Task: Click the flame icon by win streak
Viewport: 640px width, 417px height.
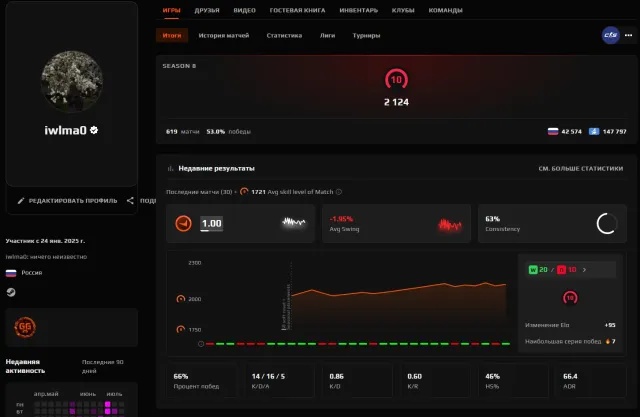Action: tap(607, 341)
